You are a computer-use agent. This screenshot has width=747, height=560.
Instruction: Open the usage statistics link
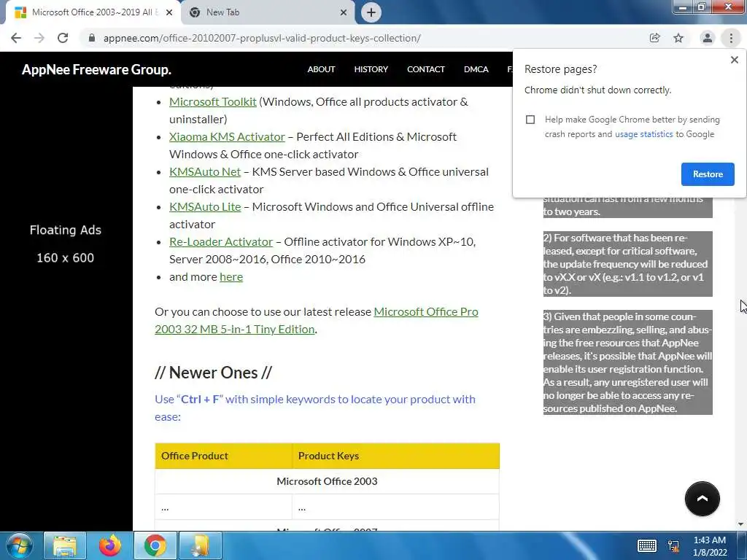(643, 134)
